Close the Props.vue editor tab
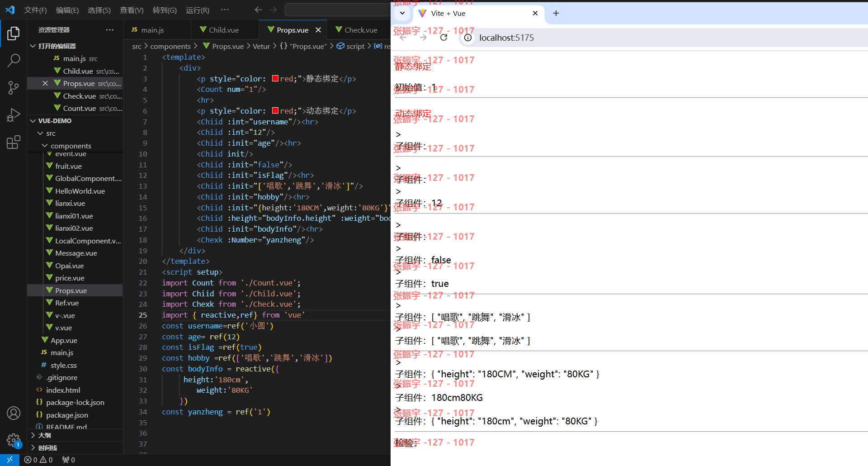 tap(318, 30)
